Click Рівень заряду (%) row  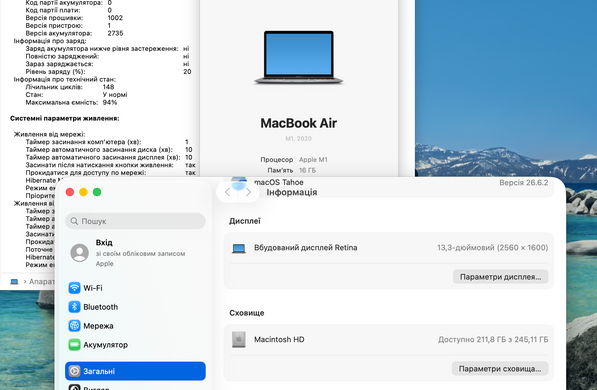109,72
